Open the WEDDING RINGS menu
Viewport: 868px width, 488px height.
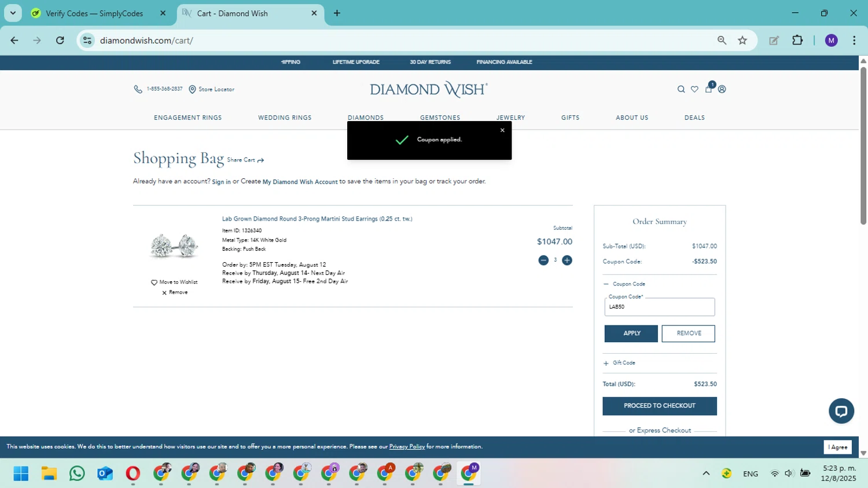pos(285,118)
